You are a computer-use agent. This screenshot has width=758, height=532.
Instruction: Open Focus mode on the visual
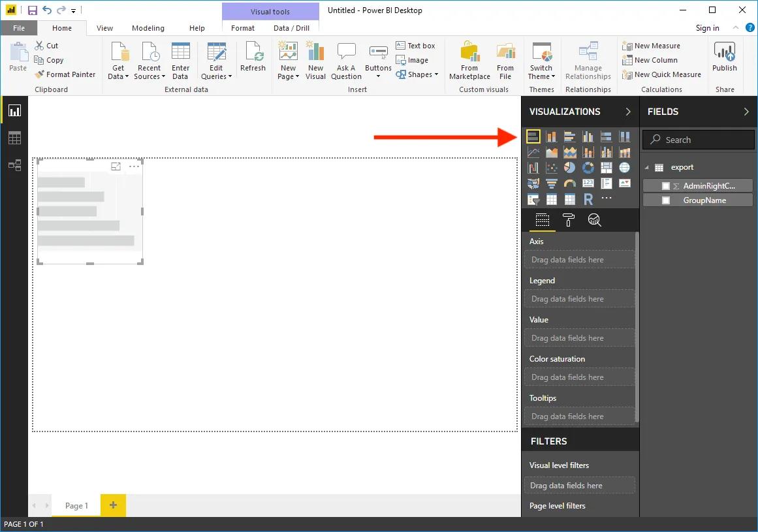pyautogui.click(x=116, y=166)
